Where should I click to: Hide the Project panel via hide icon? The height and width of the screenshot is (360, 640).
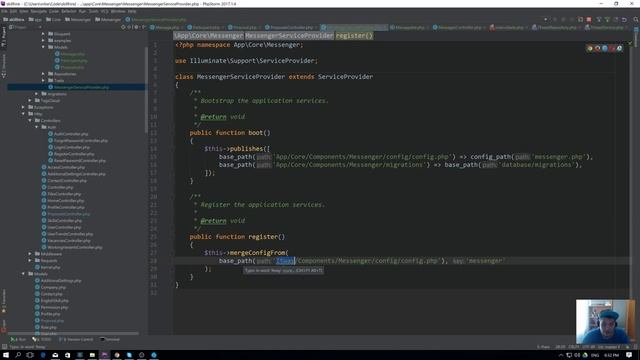[x=144, y=27]
